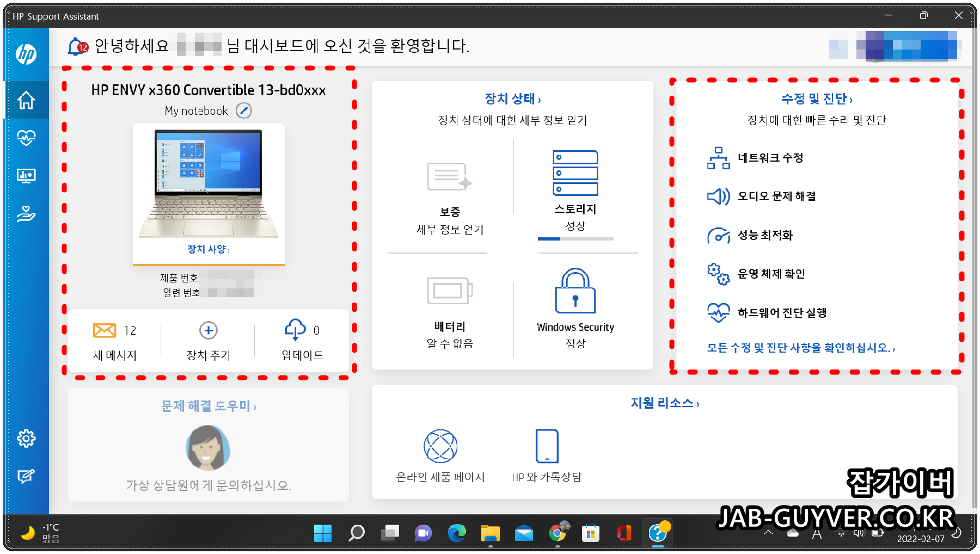This screenshot has height=554, width=980.
Task: Click storage usage progress bar
Action: point(575,239)
